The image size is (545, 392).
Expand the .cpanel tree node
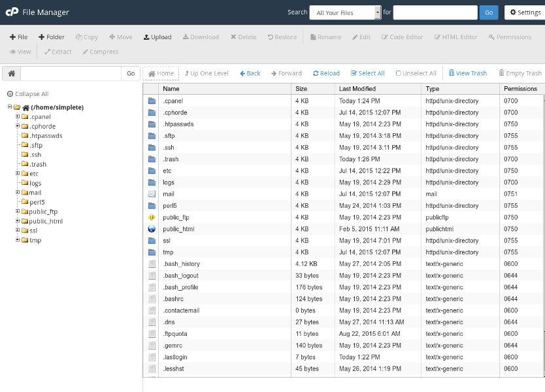tap(18, 116)
